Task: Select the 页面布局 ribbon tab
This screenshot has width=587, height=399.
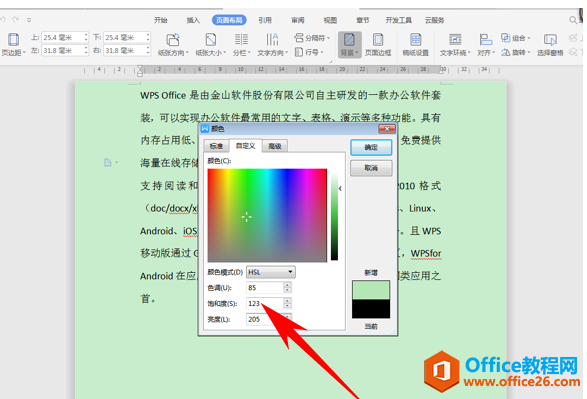Action: [x=229, y=20]
